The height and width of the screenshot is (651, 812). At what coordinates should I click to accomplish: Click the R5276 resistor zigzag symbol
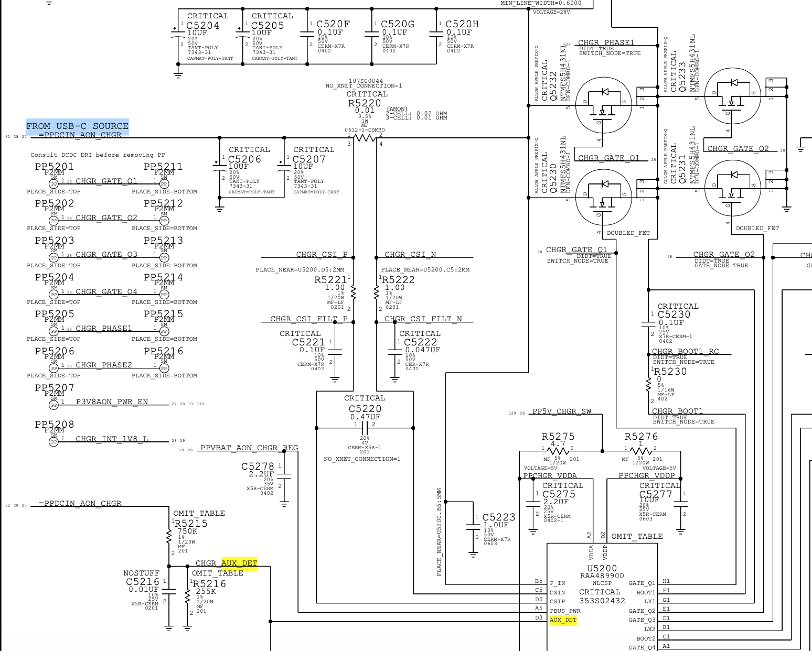[640, 451]
